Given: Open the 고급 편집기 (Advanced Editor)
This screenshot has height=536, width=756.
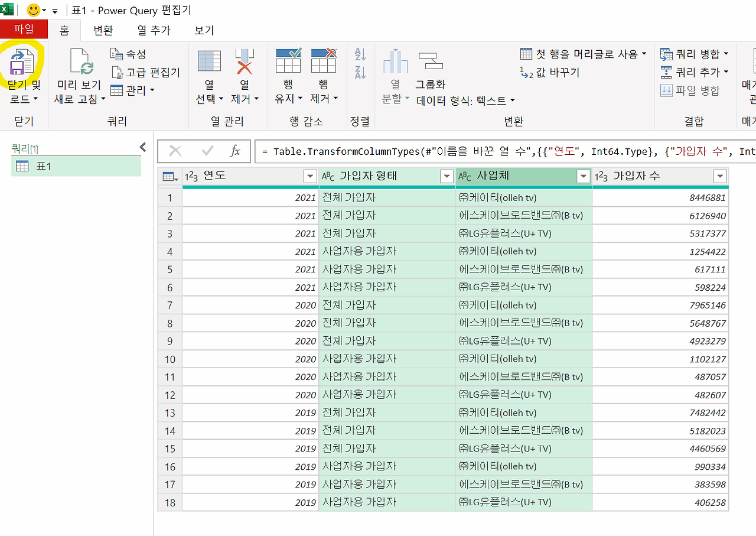Looking at the screenshot, I should 145,72.
